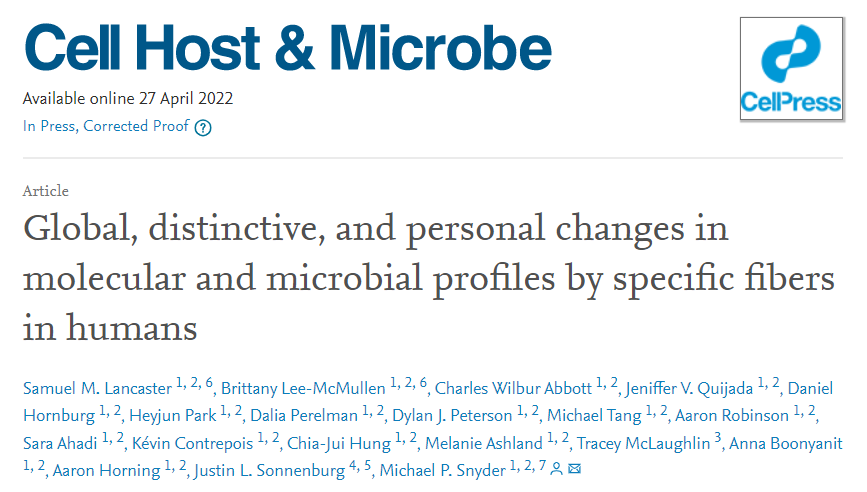The width and height of the screenshot is (867, 492).
Task: Select author Aaron Robinson
Action: click(732, 416)
